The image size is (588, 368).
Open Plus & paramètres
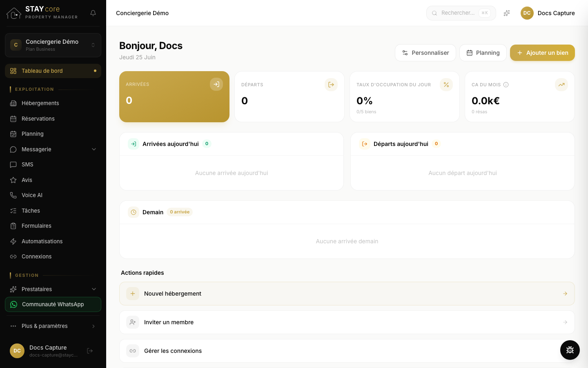pos(53,326)
